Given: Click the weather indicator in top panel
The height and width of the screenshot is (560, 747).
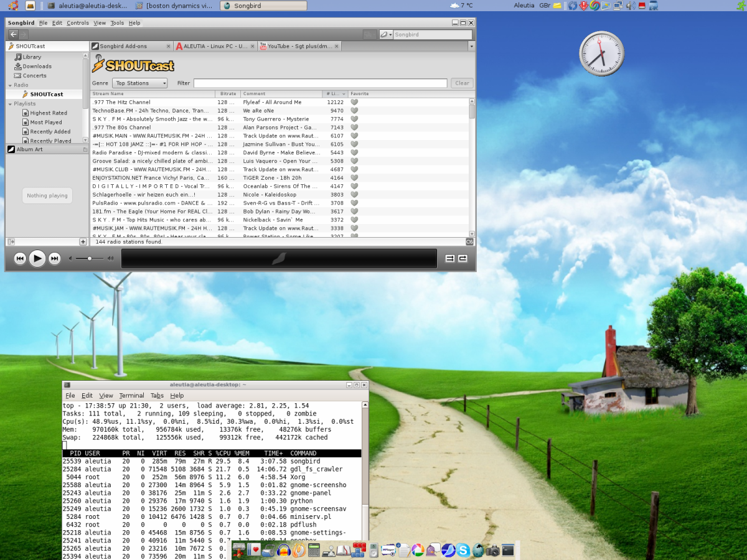Looking at the screenshot, I should [x=461, y=6].
